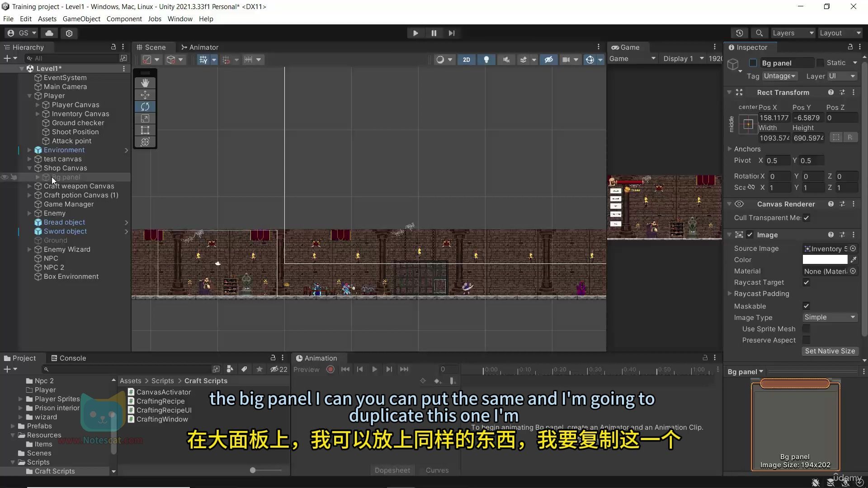868x488 pixels.
Task: Toggle Use Sprite Mesh checkbox
Action: (x=806, y=328)
